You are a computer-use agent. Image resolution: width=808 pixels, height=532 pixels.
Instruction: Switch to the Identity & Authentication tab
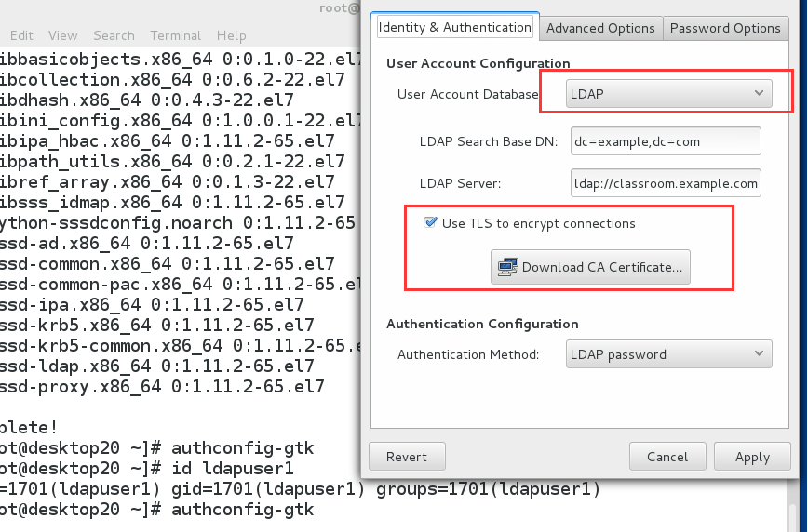455,27
